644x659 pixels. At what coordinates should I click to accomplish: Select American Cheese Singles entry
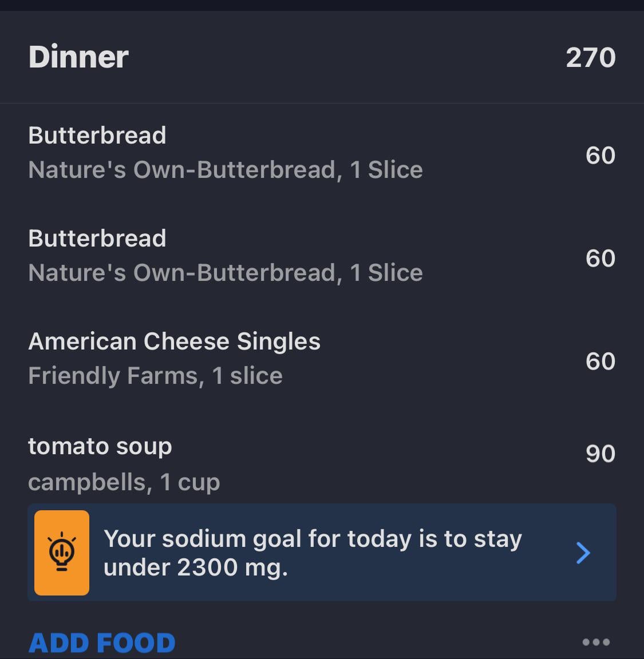pos(322,359)
